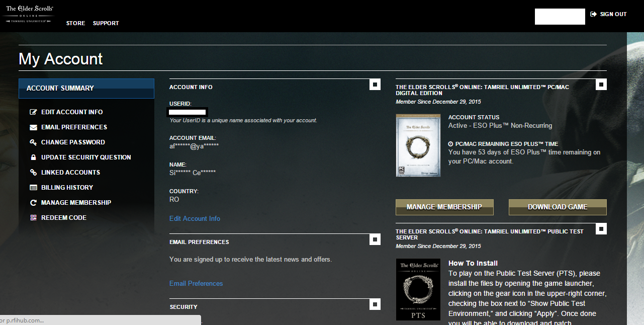Click the PTS box art thumbnail

point(418,290)
